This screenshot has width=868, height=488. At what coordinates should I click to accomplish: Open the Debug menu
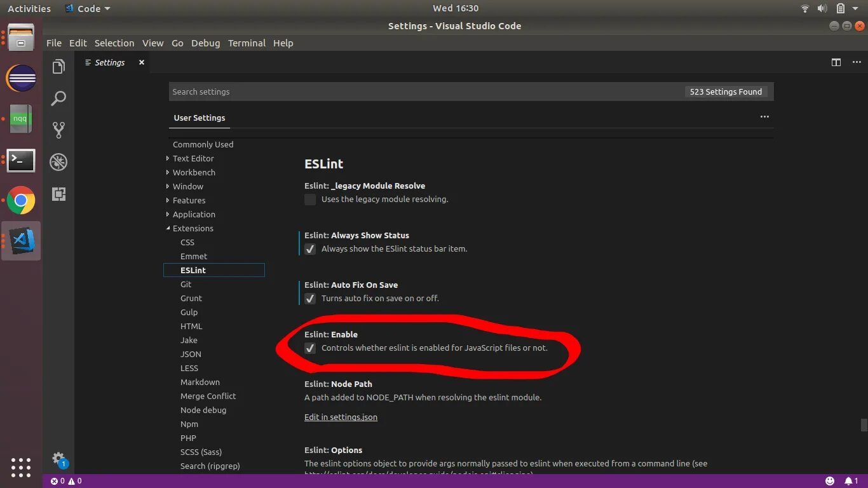(205, 43)
